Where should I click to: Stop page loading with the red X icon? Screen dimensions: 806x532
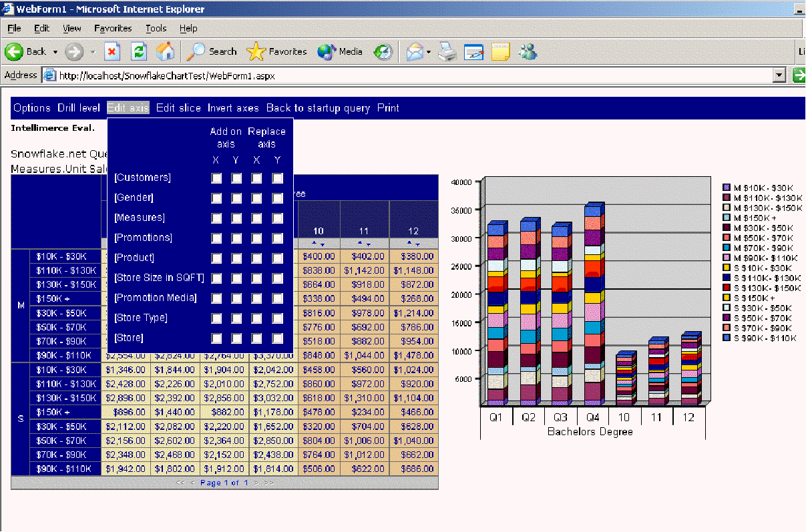pos(112,51)
